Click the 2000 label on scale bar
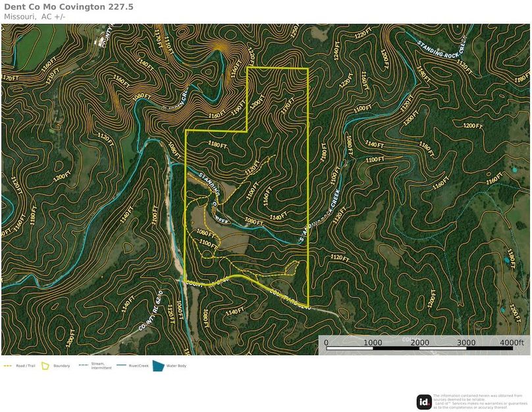This screenshot has height=412, width=532. click(419, 343)
